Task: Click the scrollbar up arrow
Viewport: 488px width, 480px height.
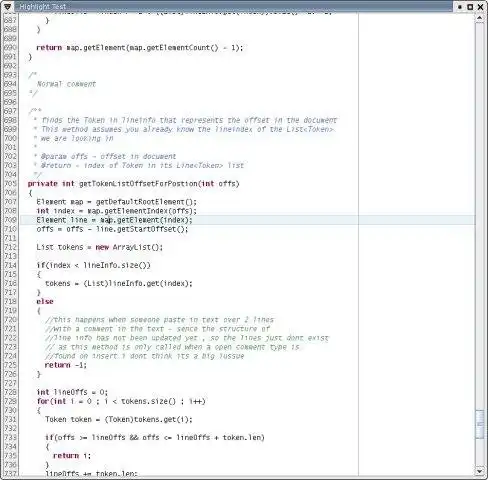Action: pyautogui.click(x=480, y=18)
